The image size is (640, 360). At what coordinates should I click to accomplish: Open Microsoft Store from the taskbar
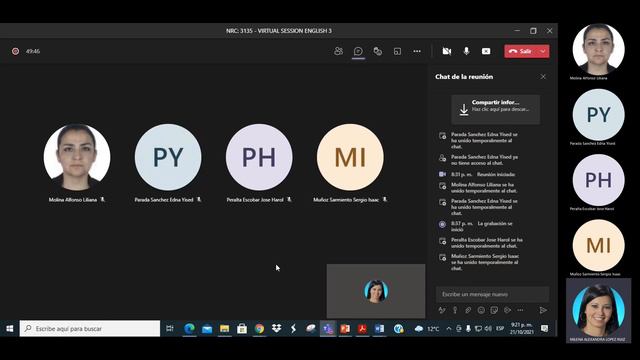coord(242,329)
